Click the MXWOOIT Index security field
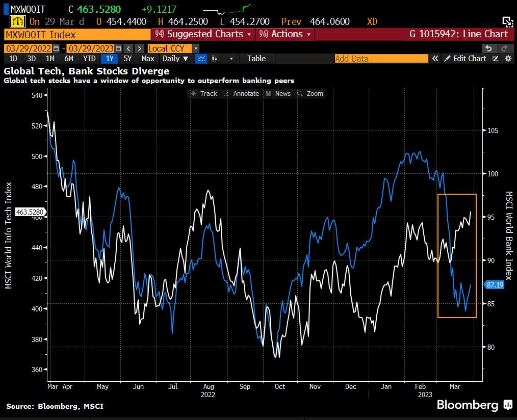 point(77,35)
